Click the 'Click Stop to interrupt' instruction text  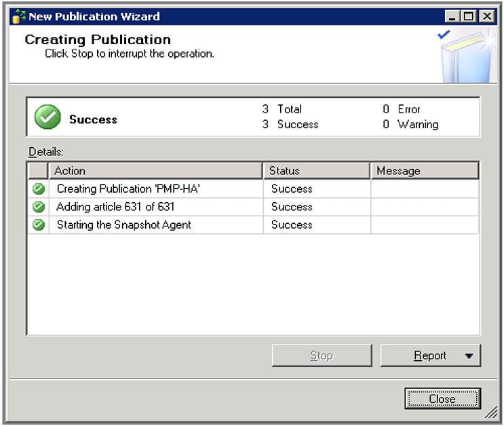pyautogui.click(x=129, y=54)
